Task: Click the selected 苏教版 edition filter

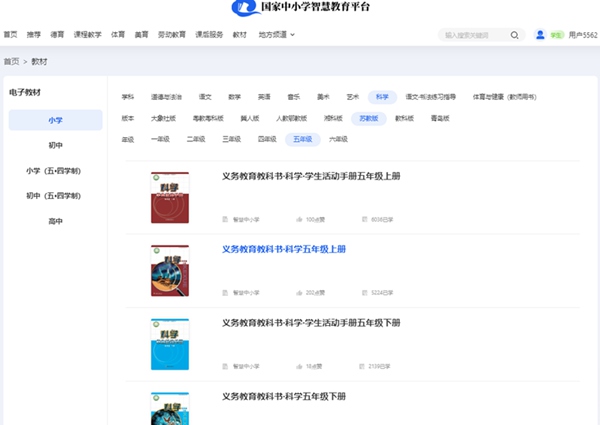Action: pyautogui.click(x=369, y=118)
